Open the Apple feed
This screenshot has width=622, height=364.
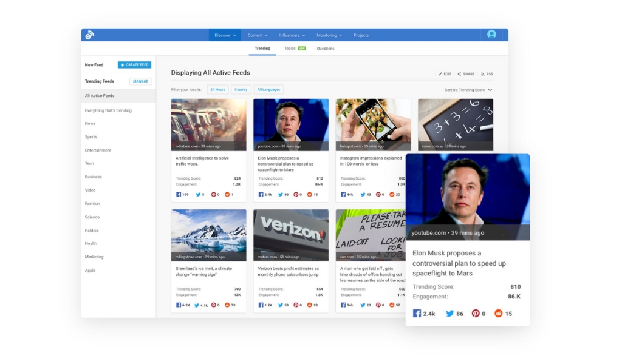pos(90,271)
